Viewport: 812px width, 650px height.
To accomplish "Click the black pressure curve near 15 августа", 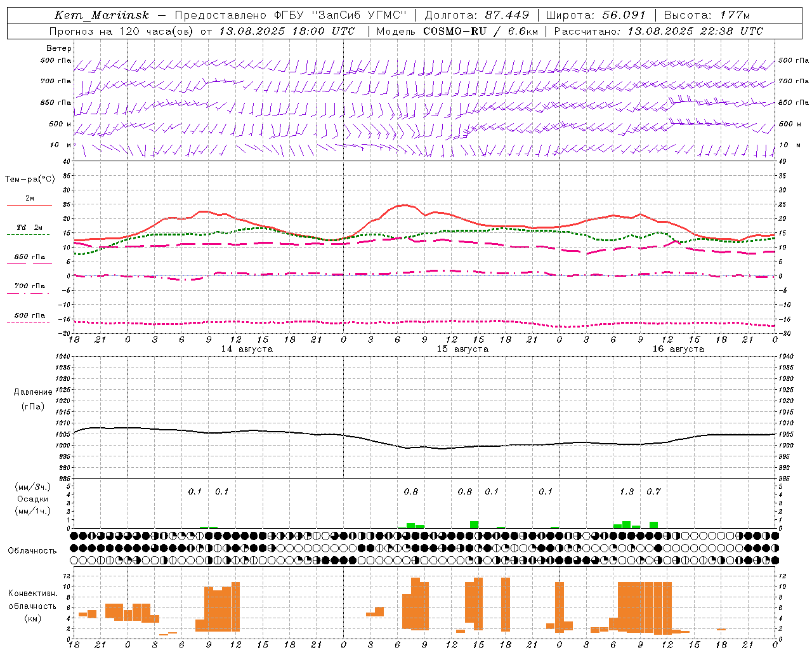I will tap(462, 447).
